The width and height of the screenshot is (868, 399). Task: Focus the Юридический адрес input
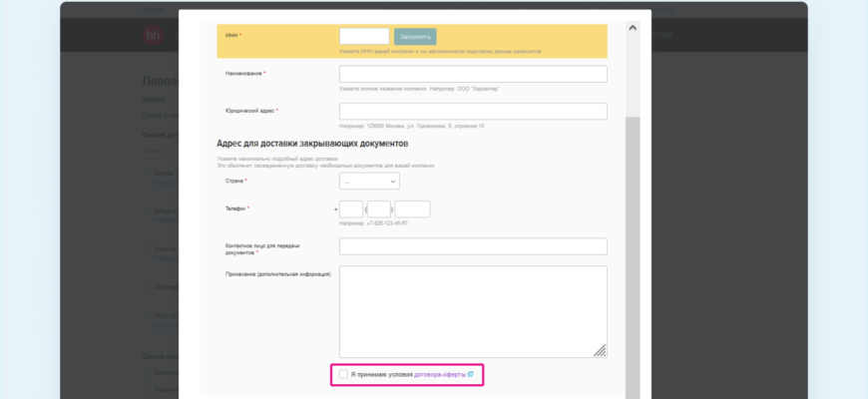[x=473, y=112]
